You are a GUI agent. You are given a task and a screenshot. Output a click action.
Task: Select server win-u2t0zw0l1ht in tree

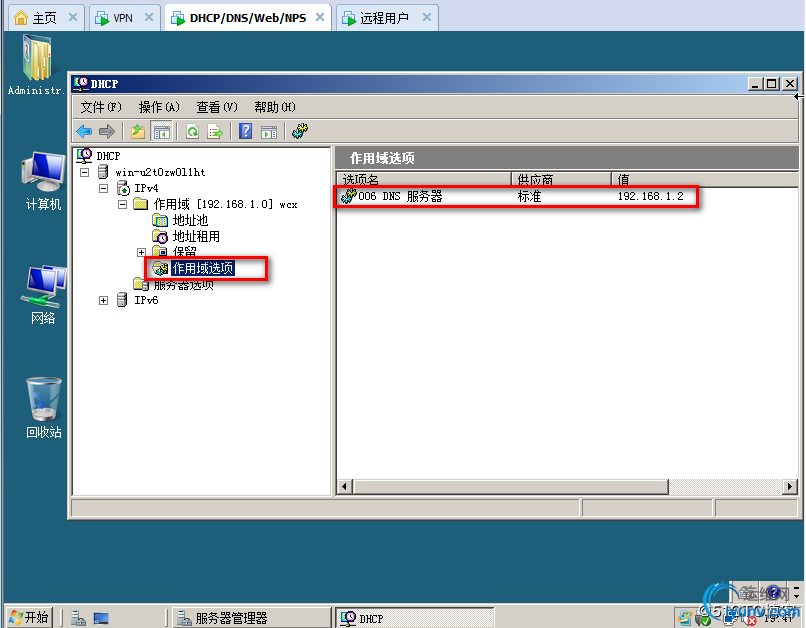(160, 172)
